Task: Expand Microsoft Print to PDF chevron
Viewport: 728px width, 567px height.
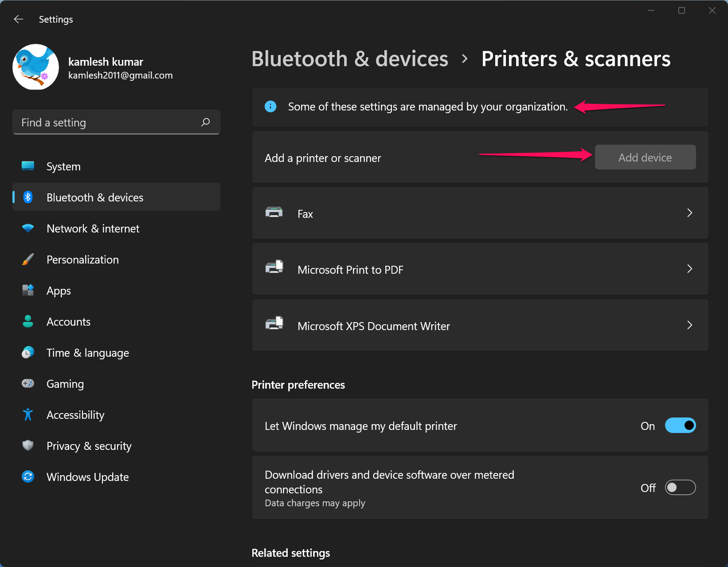Action: tap(689, 269)
